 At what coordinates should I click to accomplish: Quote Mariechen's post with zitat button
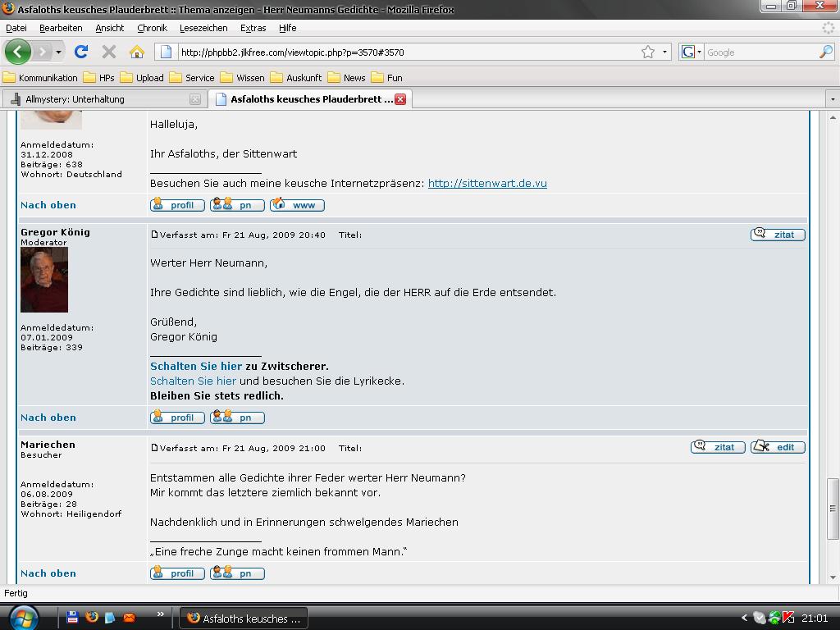(x=718, y=447)
